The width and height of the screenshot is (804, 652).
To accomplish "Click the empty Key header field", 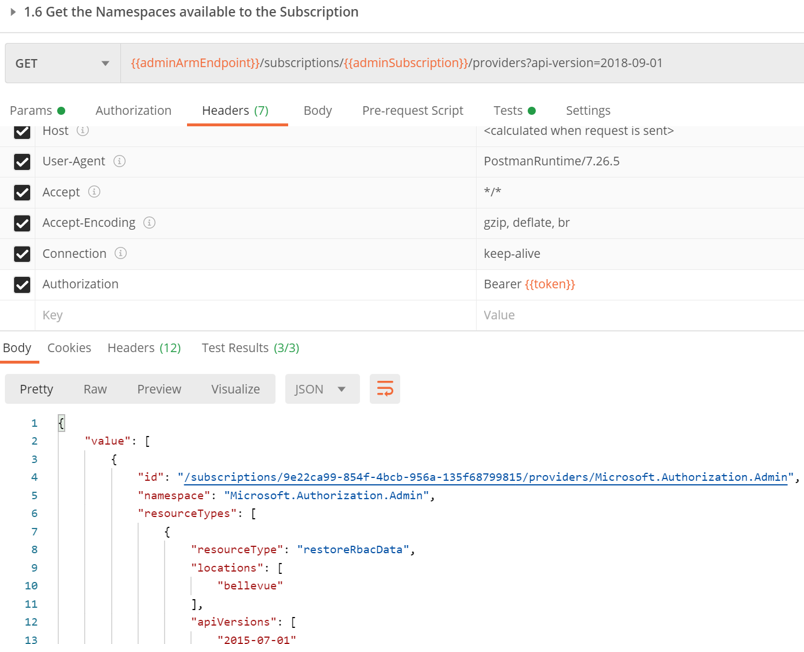I will 255,315.
